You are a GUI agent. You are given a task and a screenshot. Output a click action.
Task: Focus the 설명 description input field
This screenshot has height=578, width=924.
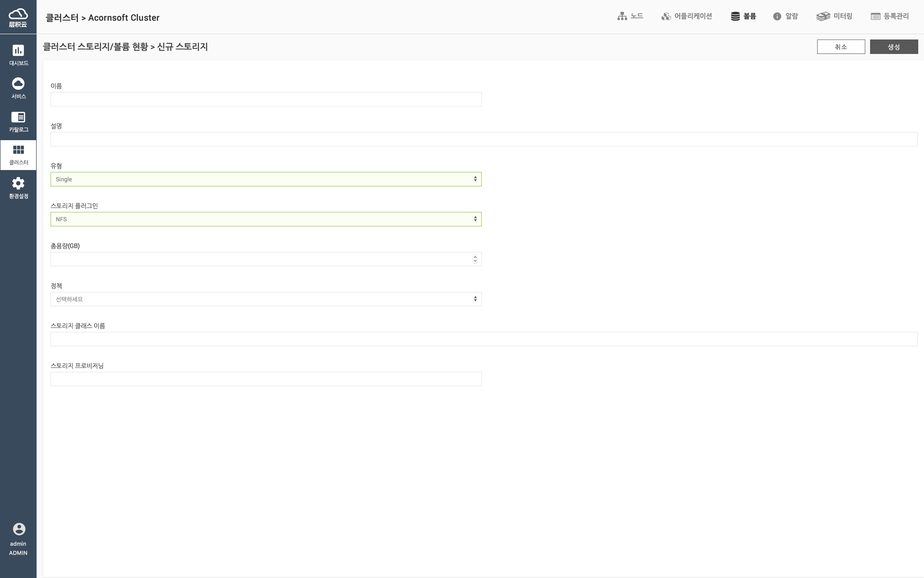click(x=484, y=139)
